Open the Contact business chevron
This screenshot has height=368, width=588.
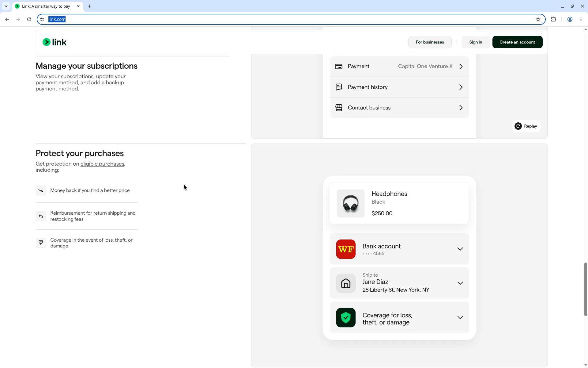click(461, 108)
